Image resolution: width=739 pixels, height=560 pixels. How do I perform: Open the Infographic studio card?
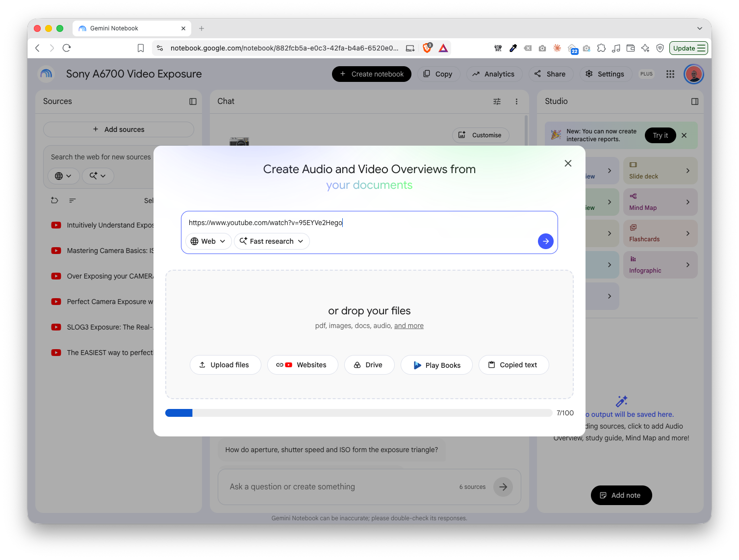pos(660,265)
